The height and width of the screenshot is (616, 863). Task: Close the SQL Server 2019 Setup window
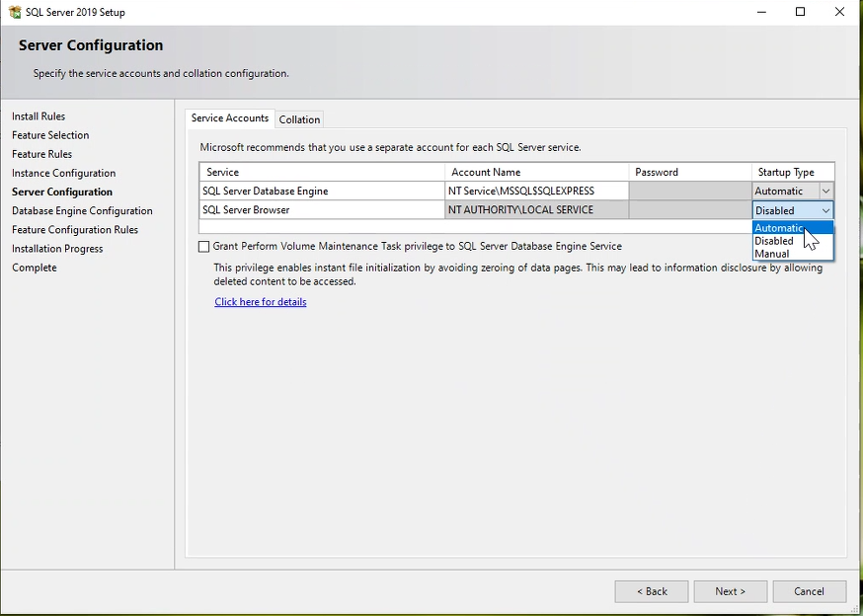pyautogui.click(x=839, y=12)
